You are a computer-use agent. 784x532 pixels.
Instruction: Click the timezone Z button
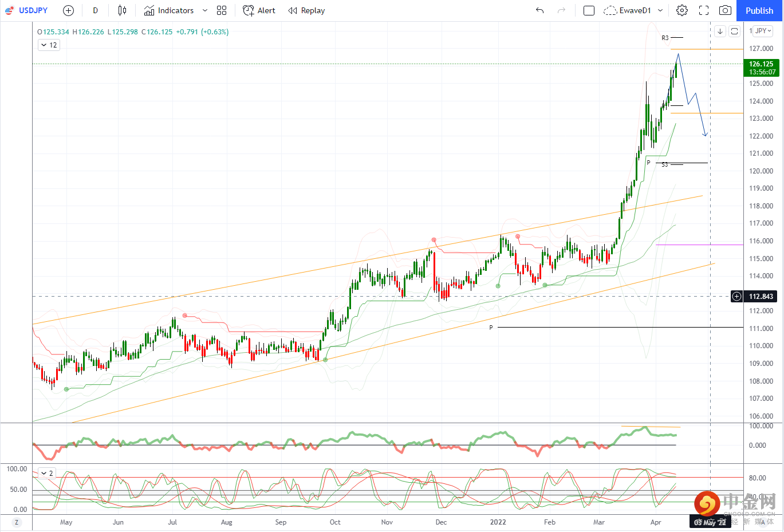16,522
